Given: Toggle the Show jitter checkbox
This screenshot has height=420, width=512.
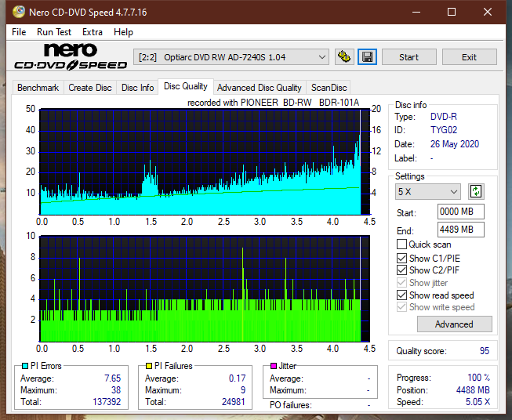Looking at the screenshot, I should (401, 283).
